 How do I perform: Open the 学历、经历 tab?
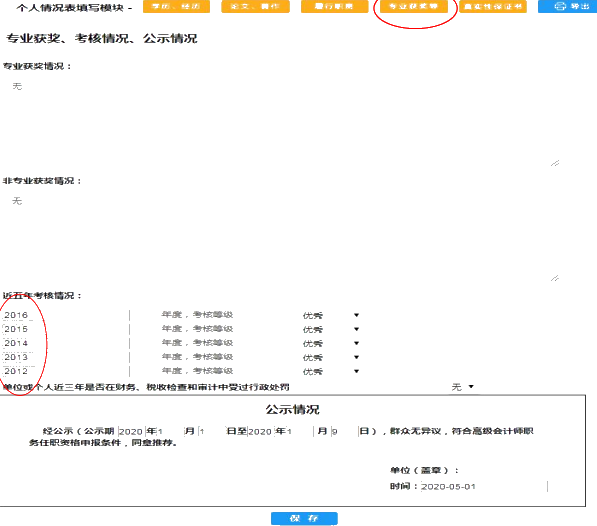[176, 6]
